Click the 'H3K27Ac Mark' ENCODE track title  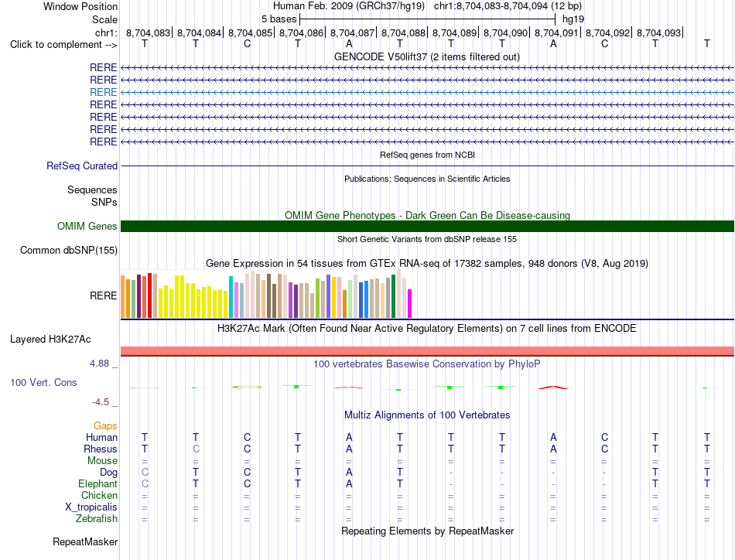point(427,328)
